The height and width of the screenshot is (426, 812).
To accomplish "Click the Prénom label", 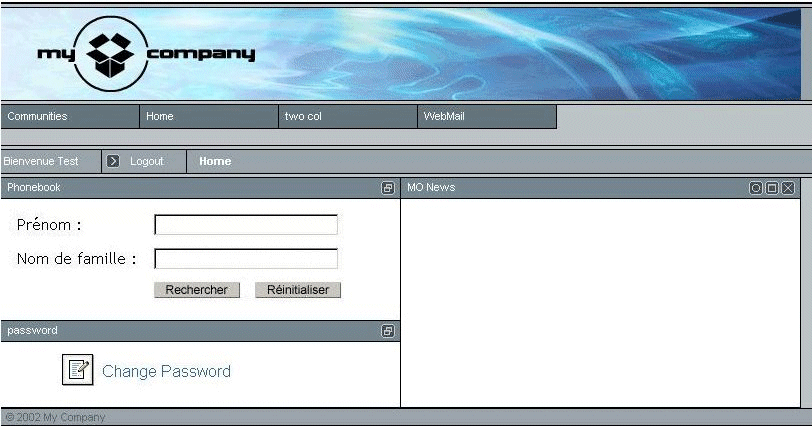I will pyautogui.click(x=49, y=225).
